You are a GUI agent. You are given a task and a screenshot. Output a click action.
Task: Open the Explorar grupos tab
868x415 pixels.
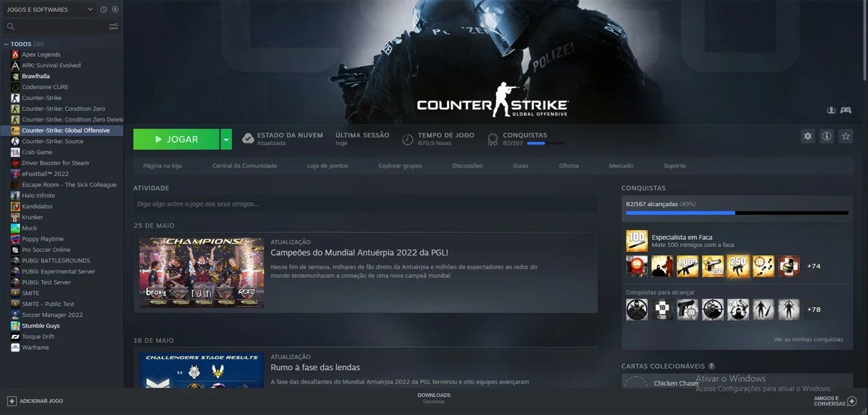pyautogui.click(x=400, y=166)
